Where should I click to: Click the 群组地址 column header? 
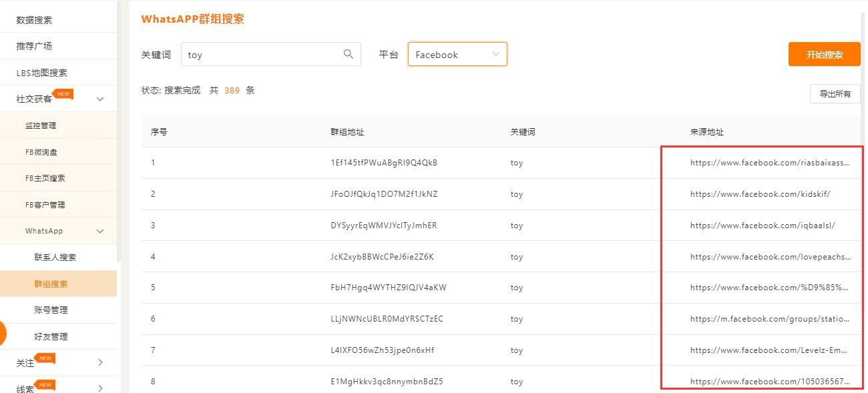[x=347, y=132]
